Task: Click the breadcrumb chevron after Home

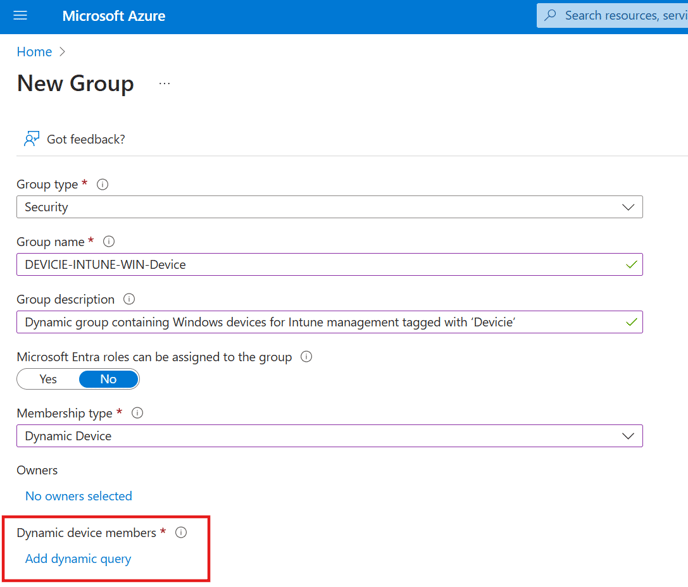Action: point(62,52)
